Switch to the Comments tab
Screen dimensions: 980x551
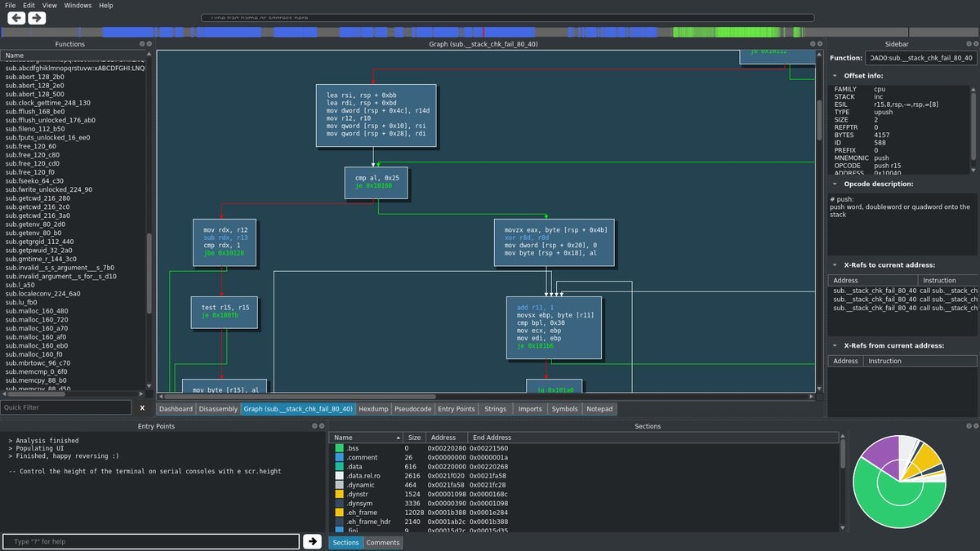pos(383,543)
